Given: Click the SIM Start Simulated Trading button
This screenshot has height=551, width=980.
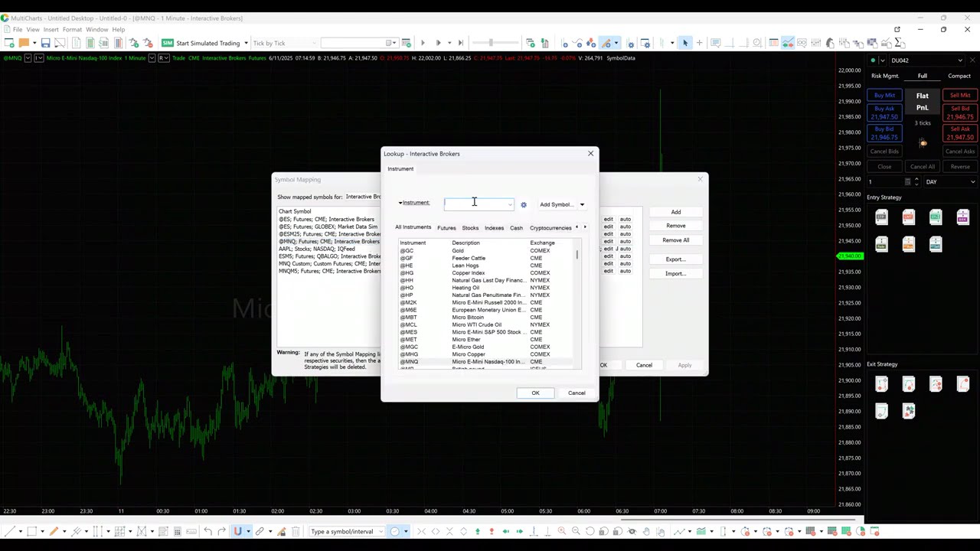Looking at the screenshot, I should click(x=201, y=43).
